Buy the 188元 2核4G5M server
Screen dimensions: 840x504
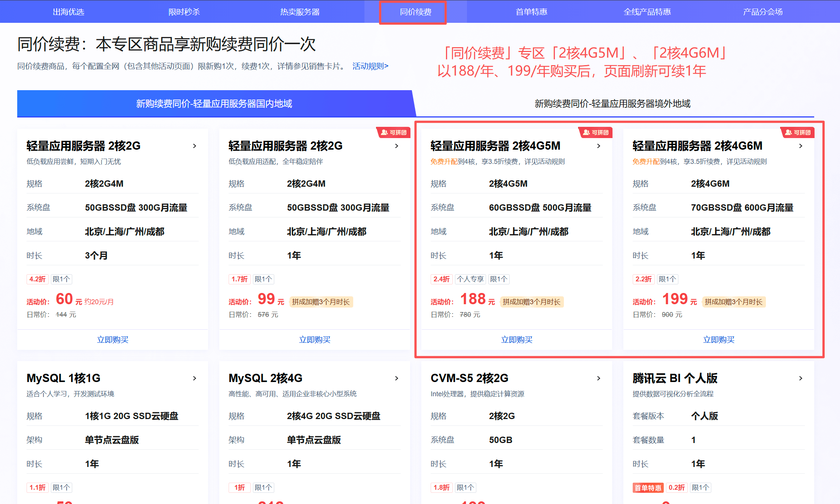[x=517, y=340]
